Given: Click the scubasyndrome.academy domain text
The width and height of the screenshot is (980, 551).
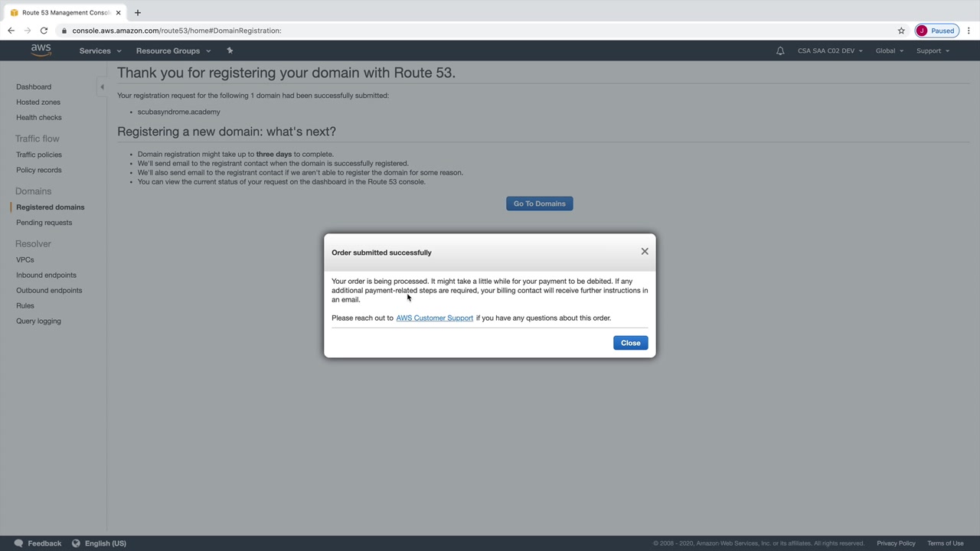Looking at the screenshot, I should (179, 112).
